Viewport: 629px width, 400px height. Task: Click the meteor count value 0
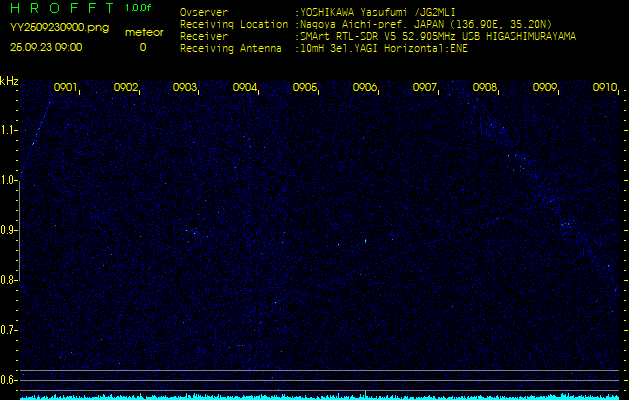[x=143, y=47]
